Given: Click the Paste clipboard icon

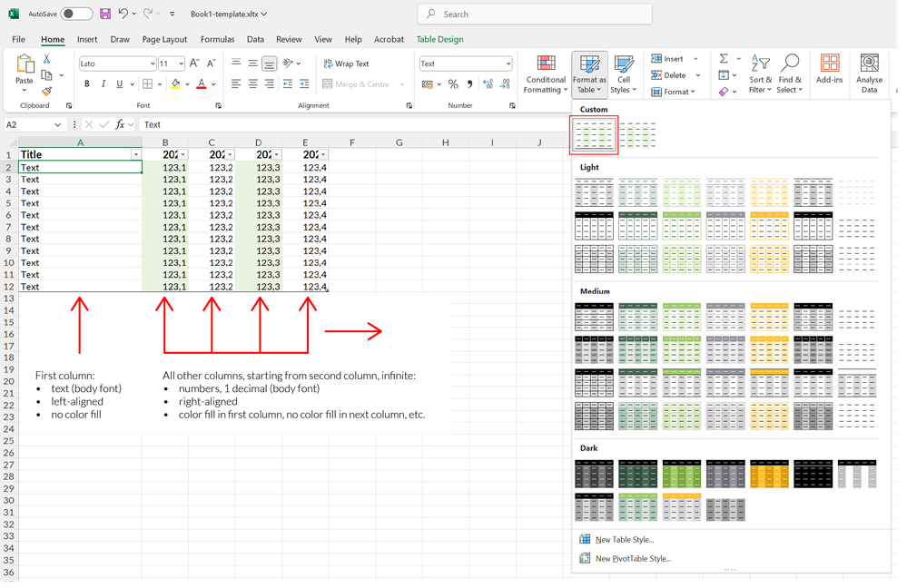Looking at the screenshot, I should (x=25, y=64).
